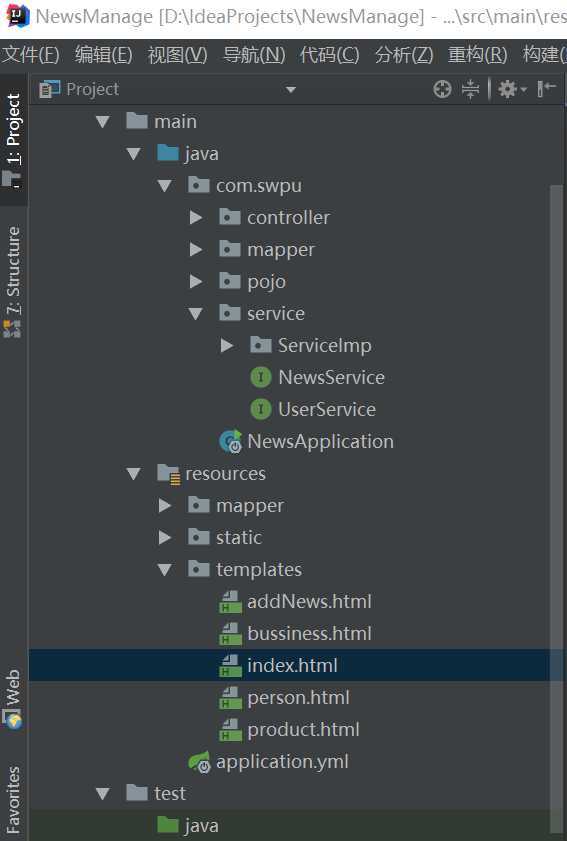Open the 7: Structure tool window tab
The height and width of the screenshot is (841, 567).
pos(14,282)
